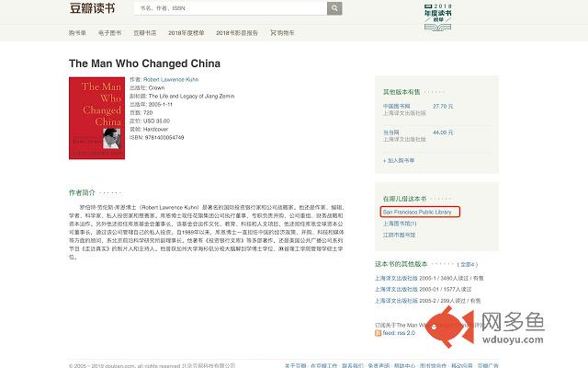The width and height of the screenshot is (588, 368).
Task: Open the 2018书影音报告 nav item
Action: pos(237,33)
